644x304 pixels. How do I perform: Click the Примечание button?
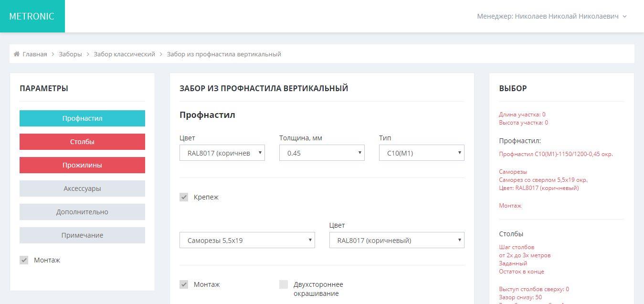click(x=82, y=235)
